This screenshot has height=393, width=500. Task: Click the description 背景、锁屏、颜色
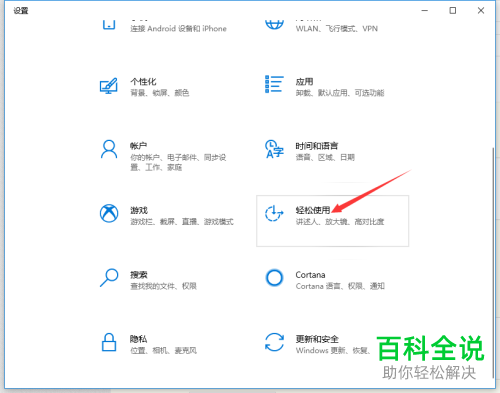click(160, 93)
